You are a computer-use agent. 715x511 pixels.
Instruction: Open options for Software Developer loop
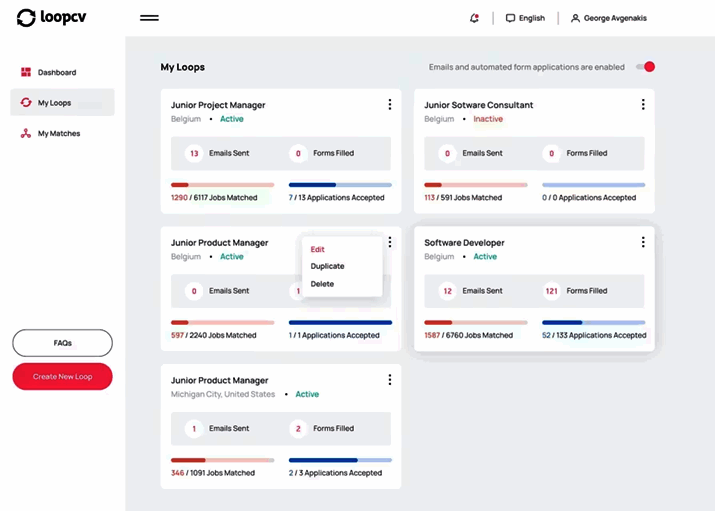(x=643, y=242)
